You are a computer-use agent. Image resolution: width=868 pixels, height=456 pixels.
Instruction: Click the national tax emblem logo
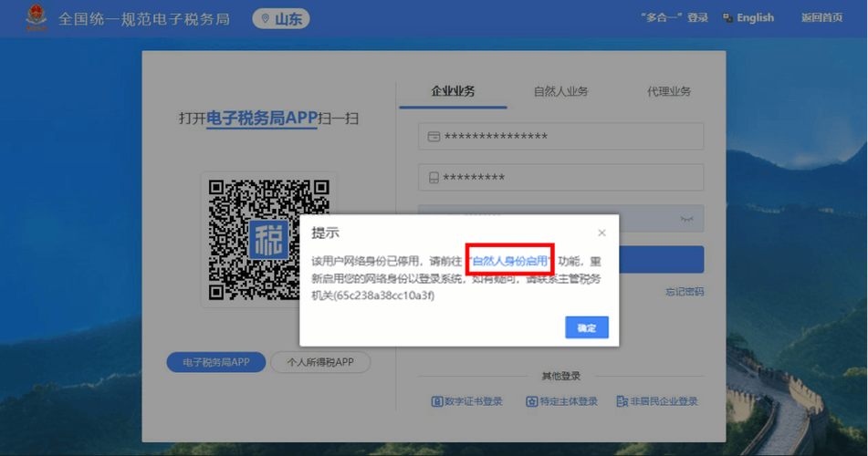point(36,17)
